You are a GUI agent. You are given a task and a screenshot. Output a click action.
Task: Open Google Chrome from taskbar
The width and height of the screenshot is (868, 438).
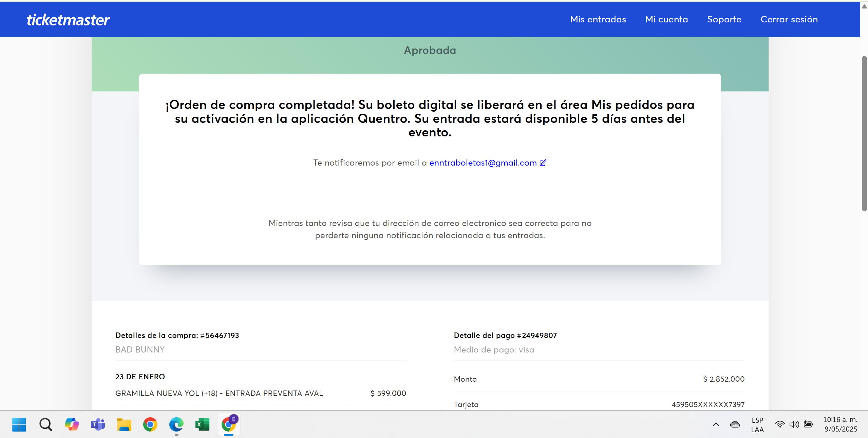pos(150,424)
